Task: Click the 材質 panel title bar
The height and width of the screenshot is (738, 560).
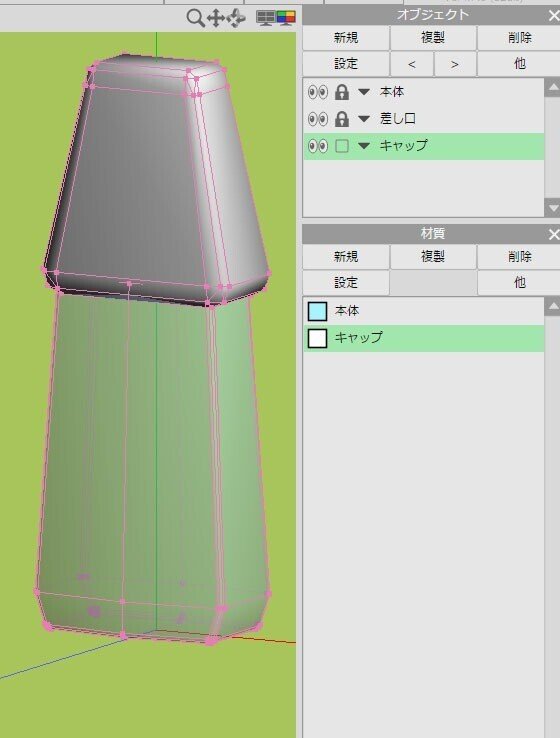Action: click(431, 234)
